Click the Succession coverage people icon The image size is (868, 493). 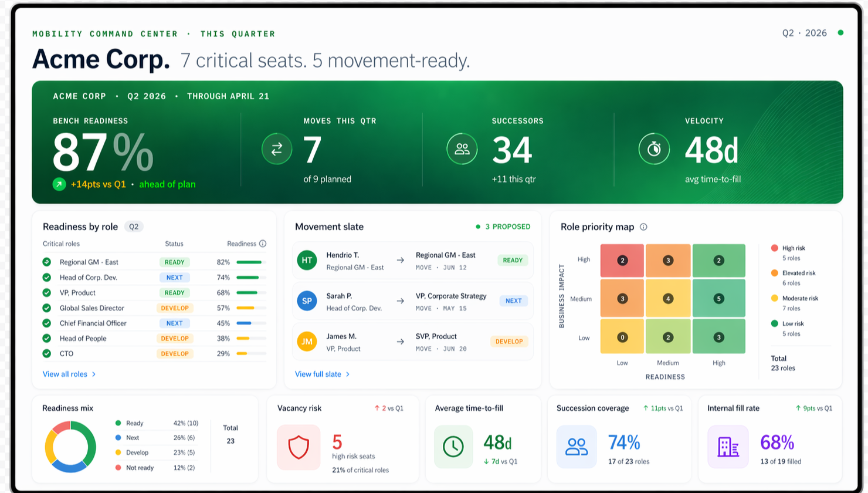(x=577, y=446)
